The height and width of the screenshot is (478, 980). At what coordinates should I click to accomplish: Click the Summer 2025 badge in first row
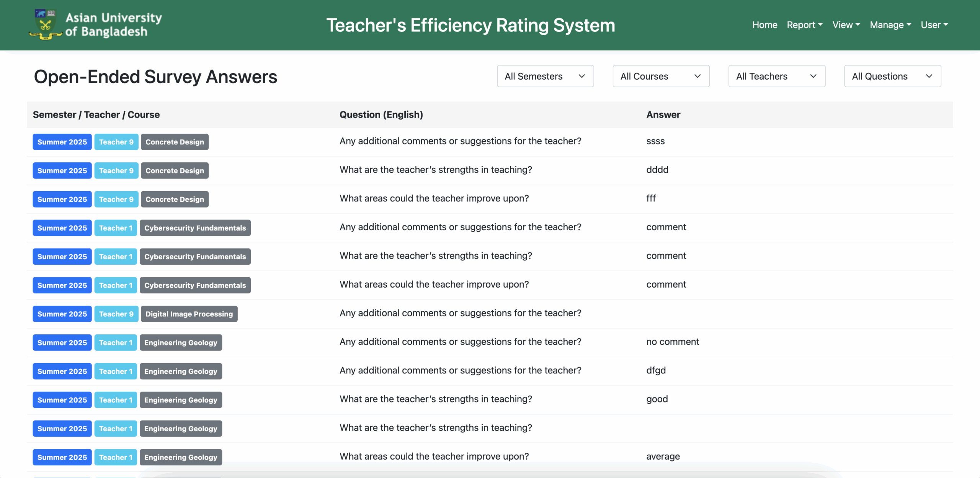[x=62, y=142]
